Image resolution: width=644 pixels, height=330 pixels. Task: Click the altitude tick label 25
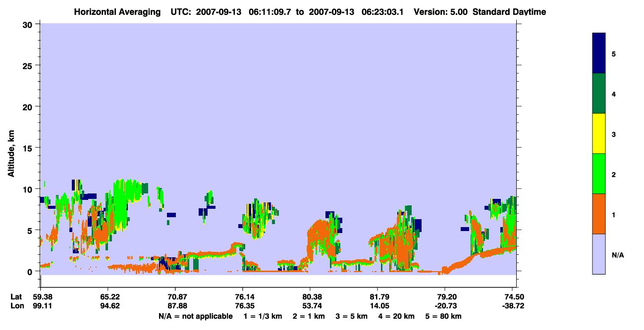29,65
